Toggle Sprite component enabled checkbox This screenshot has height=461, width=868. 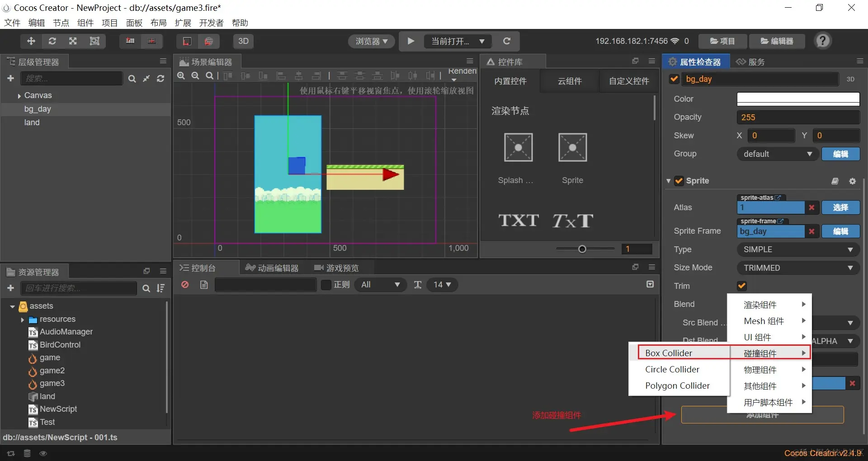click(679, 181)
